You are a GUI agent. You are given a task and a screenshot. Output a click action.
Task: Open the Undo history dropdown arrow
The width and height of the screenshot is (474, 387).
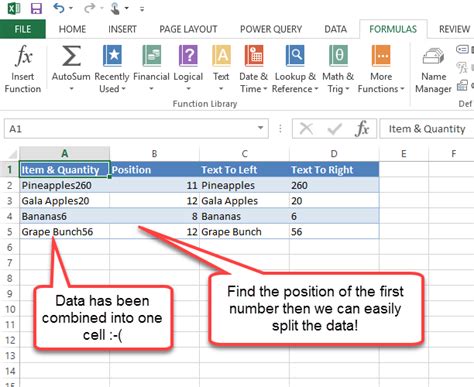[x=71, y=9]
